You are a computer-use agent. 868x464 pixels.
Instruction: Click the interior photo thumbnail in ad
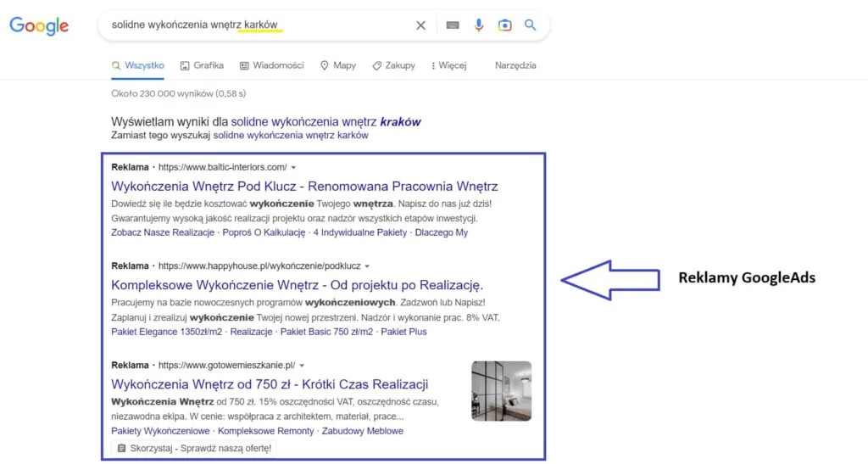click(502, 391)
